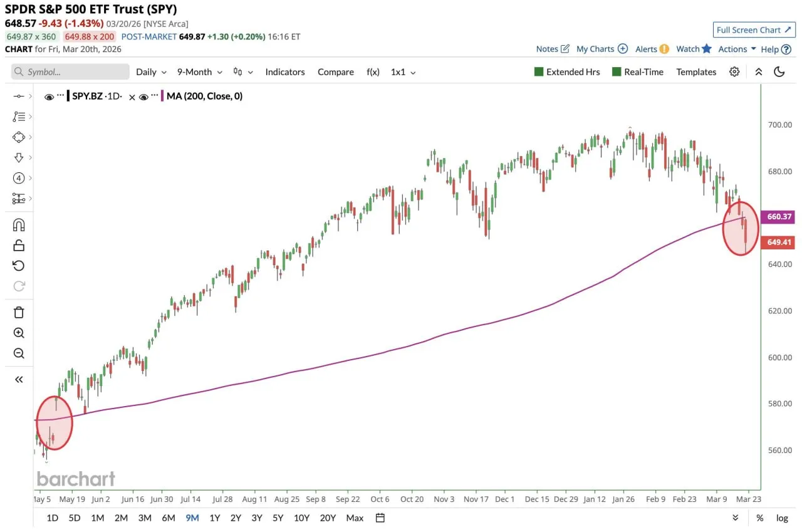
Task: Enable the magnet snap tool
Action: coord(18,224)
